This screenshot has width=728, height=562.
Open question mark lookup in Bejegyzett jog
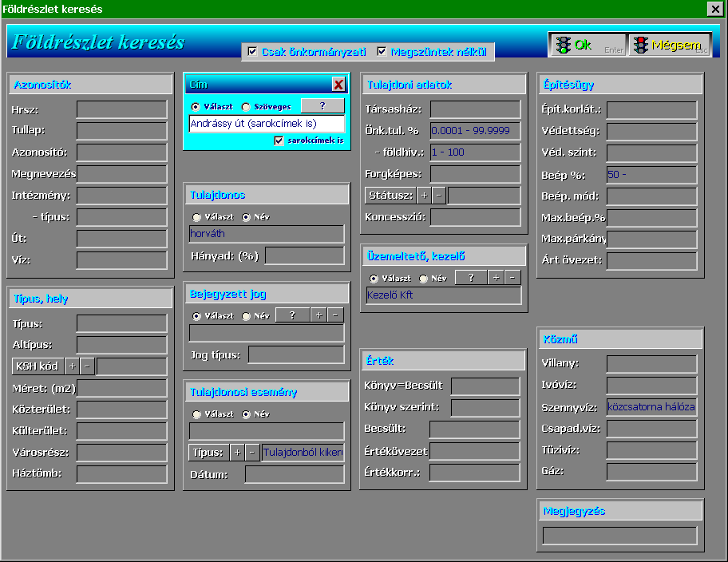tap(292, 315)
